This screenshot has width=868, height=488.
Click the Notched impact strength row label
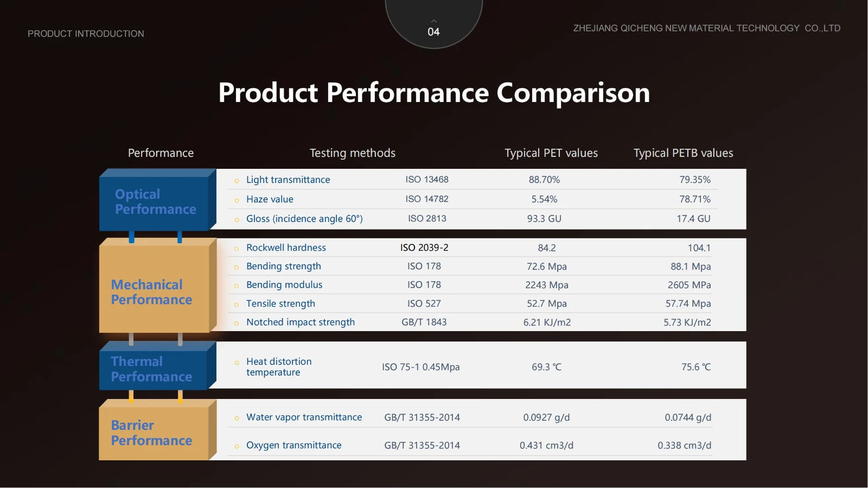click(300, 322)
